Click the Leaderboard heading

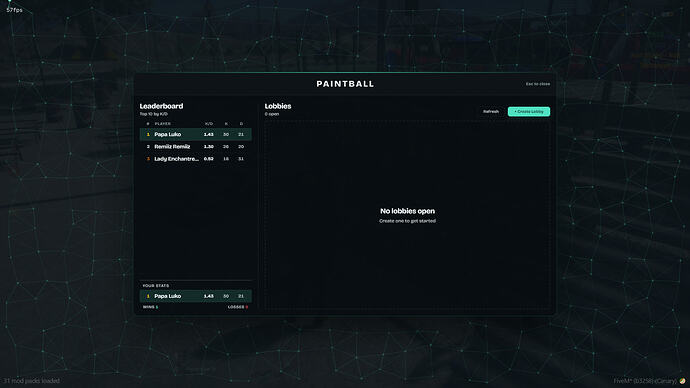[x=161, y=106]
